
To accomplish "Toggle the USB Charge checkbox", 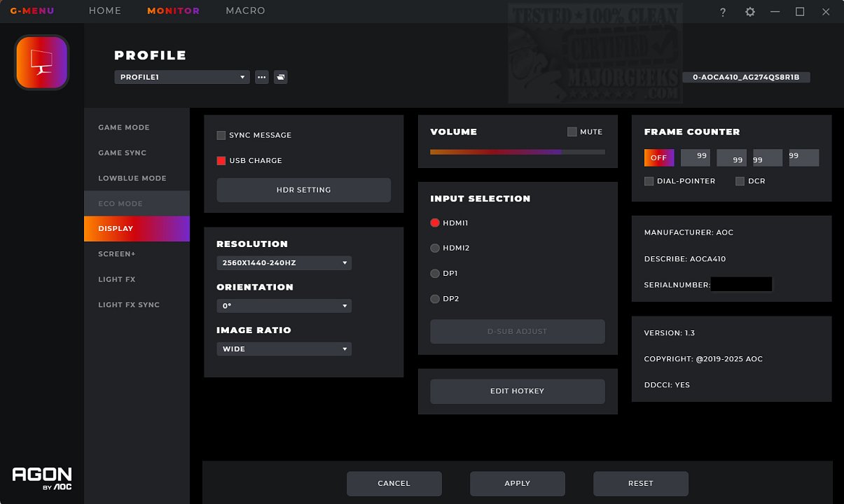I will point(221,160).
